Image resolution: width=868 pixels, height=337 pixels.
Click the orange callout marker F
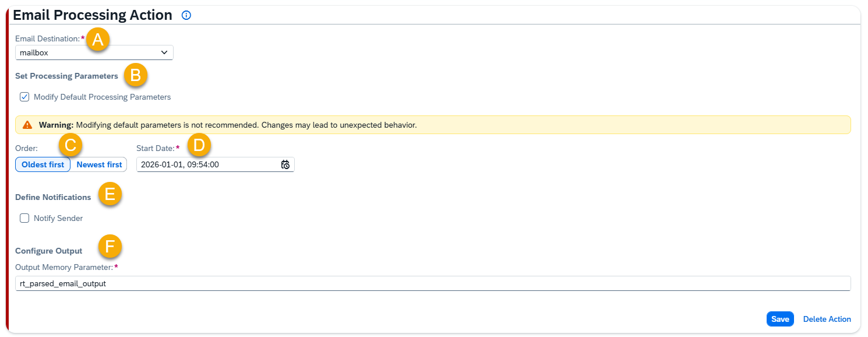pos(110,246)
